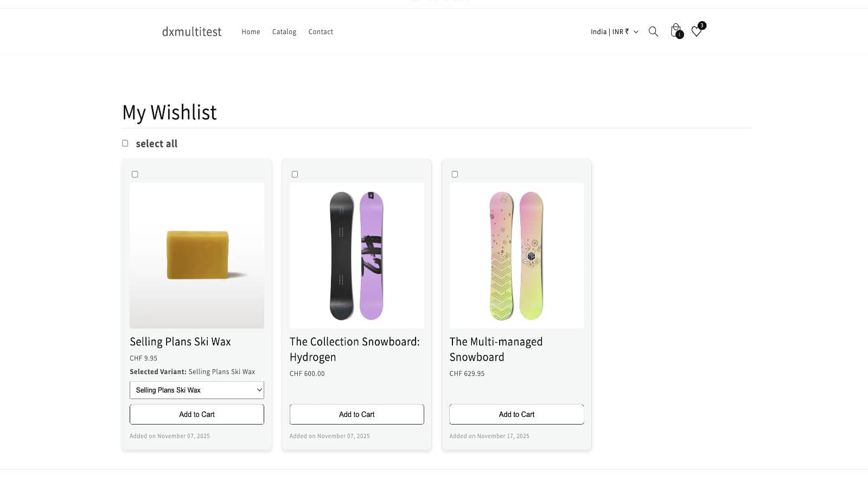Image resolution: width=868 pixels, height=488 pixels.
Task: Open the shopping cart icon
Action: [675, 31]
